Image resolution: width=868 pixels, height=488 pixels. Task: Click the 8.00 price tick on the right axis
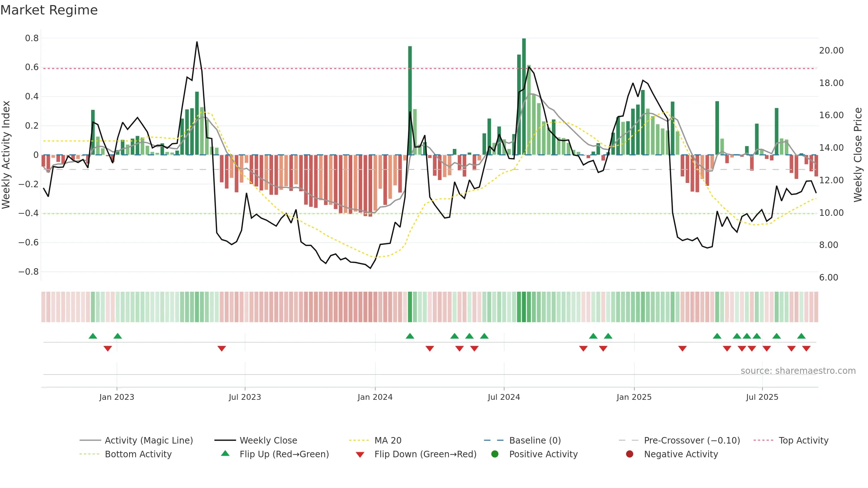[x=829, y=245]
